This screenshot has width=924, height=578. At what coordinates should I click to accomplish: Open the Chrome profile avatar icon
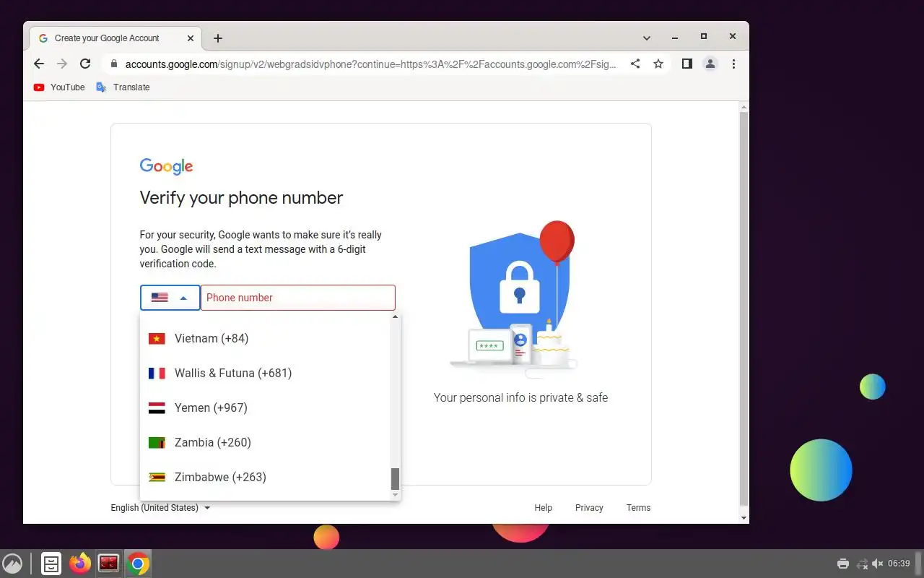point(710,64)
